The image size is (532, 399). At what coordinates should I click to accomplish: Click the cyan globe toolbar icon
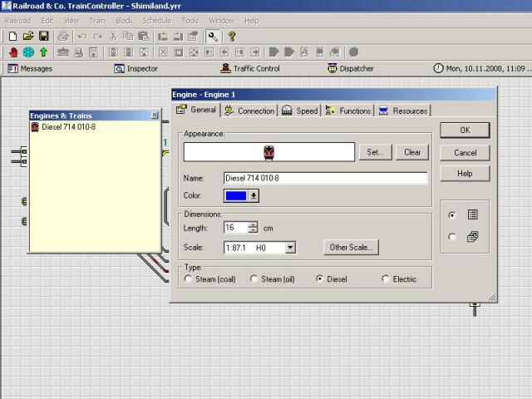pos(28,52)
